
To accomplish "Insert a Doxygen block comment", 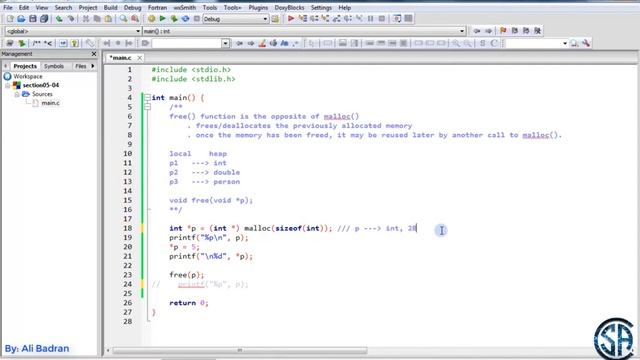I will (x=37, y=43).
